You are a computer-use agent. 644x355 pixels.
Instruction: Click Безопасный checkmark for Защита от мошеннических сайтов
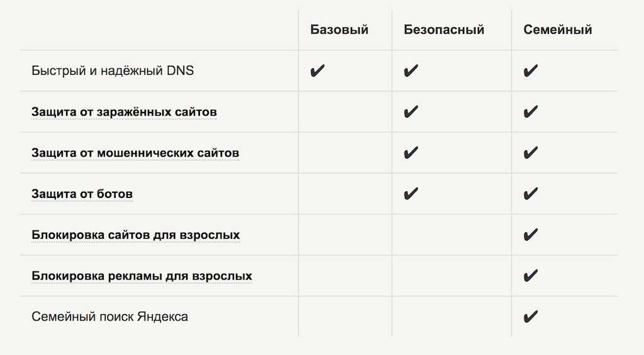411,153
